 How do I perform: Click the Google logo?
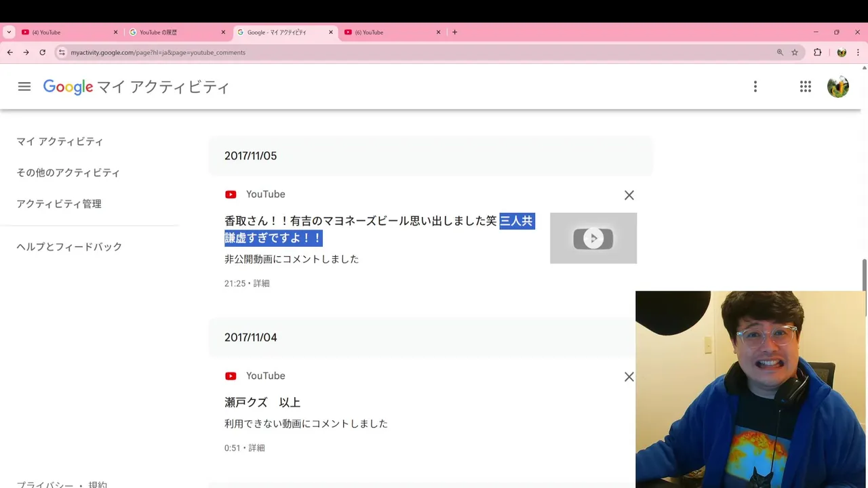click(x=68, y=87)
